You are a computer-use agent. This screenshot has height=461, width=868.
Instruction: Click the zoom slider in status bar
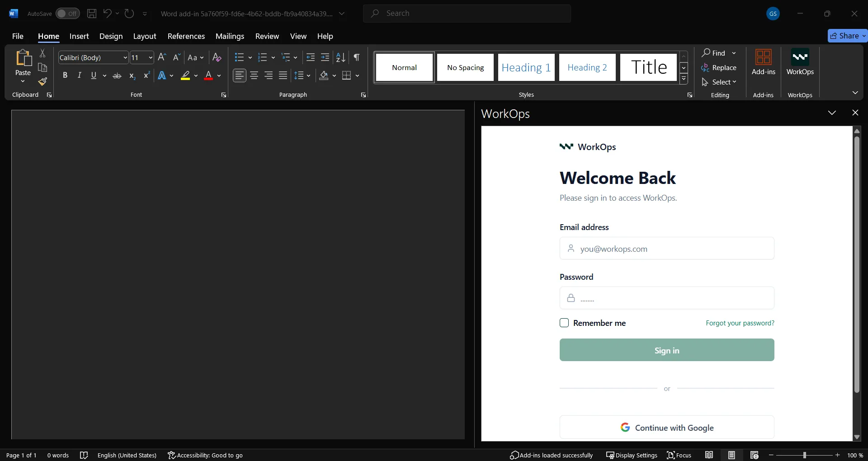(x=804, y=455)
